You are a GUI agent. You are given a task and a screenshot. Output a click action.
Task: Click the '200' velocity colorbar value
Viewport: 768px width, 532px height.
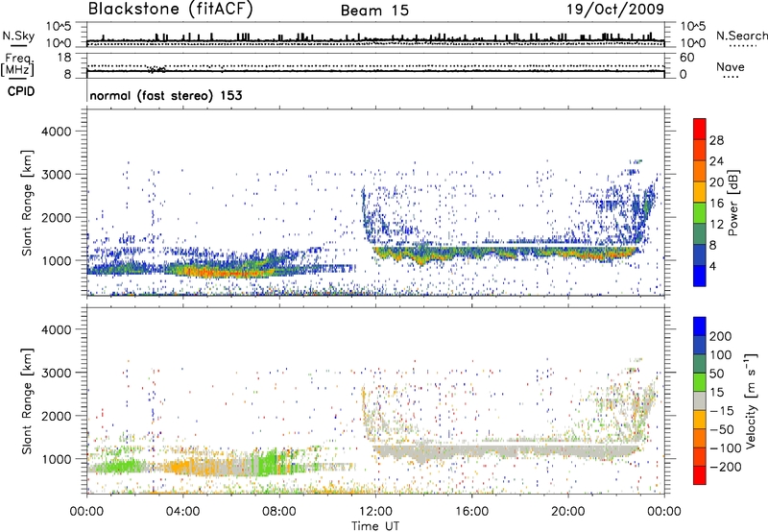pyautogui.click(x=721, y=336)
